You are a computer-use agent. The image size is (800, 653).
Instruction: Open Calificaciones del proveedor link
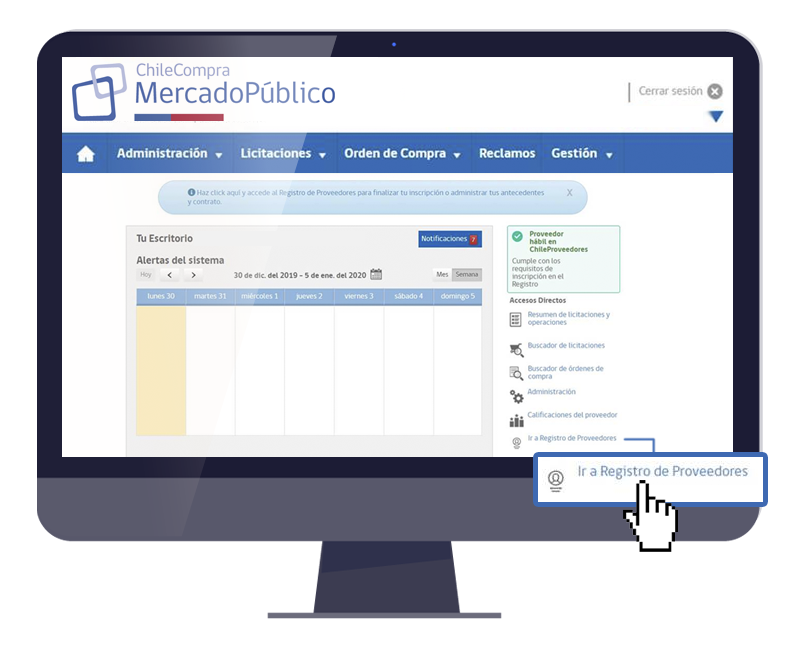572,415
